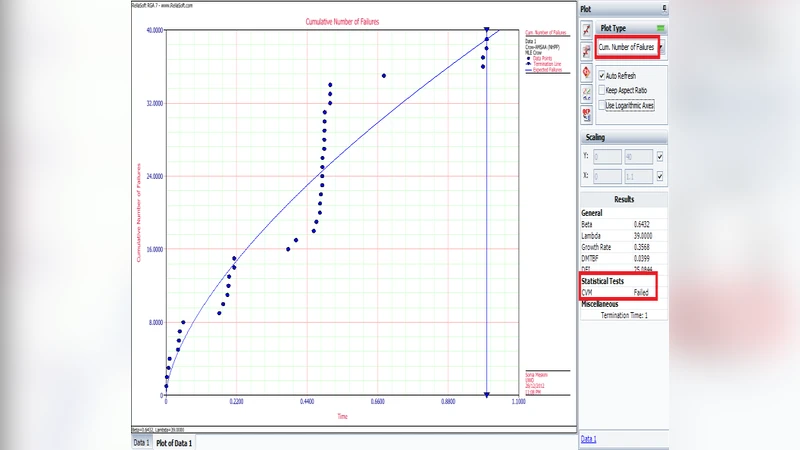Enable the Keep Aspect Ratio checkbox

[602, 90]
